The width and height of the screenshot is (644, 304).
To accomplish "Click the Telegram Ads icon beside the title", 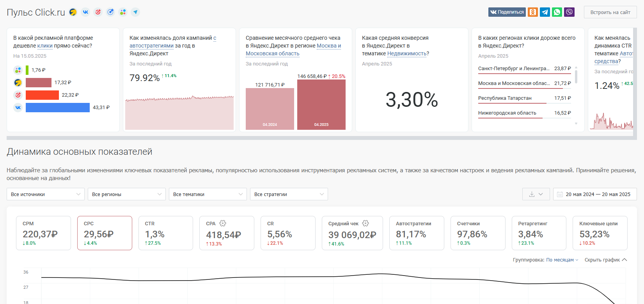I will (135, 12).
